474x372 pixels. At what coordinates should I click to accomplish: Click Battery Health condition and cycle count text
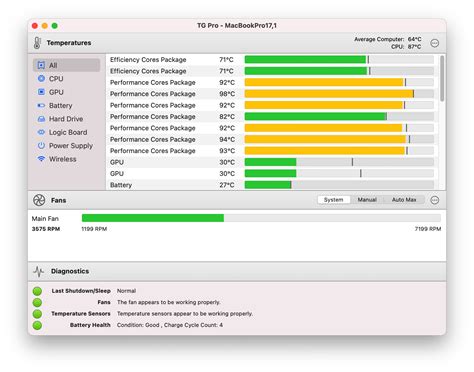tap(170, 325)
